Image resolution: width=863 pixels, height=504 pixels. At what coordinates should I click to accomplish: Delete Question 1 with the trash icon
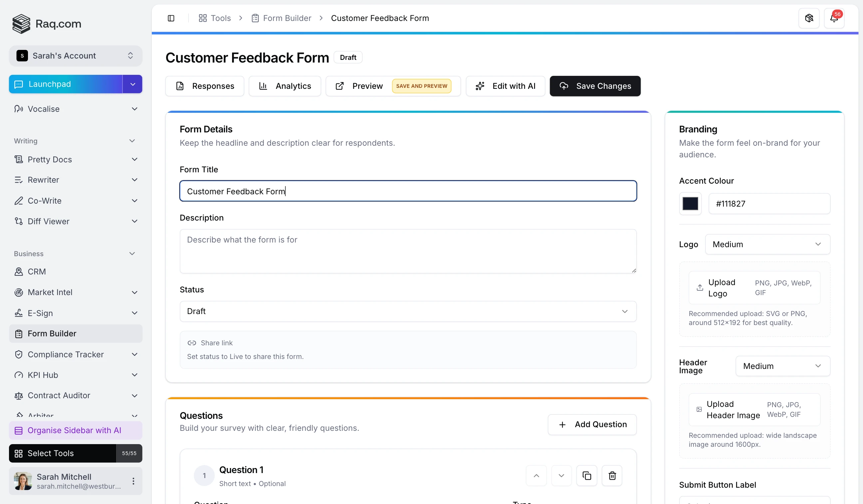tap(612, 475)
